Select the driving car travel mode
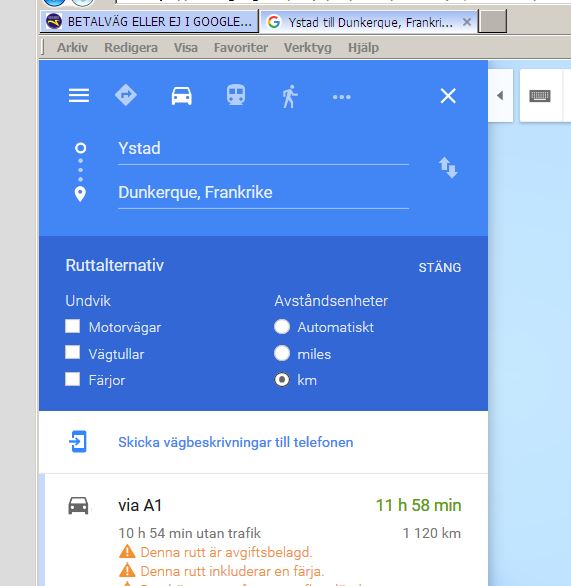Viewport: 571px width, 586px height. point(182,96)
